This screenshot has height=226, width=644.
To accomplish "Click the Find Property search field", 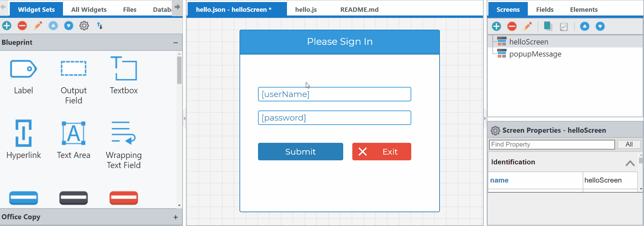I will pos(552,144).
